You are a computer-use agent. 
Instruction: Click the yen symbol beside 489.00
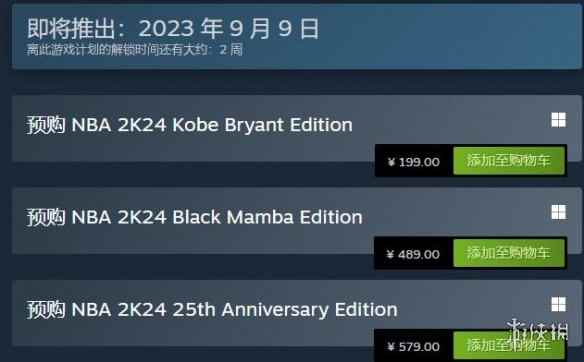click(x=390, y=254)
